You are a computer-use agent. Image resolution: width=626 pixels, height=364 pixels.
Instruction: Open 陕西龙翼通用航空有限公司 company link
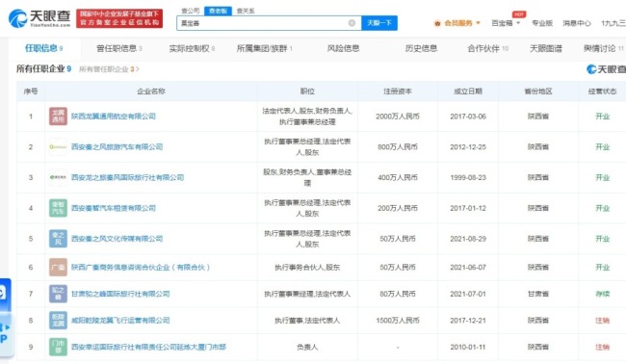(x=114, y=117)
